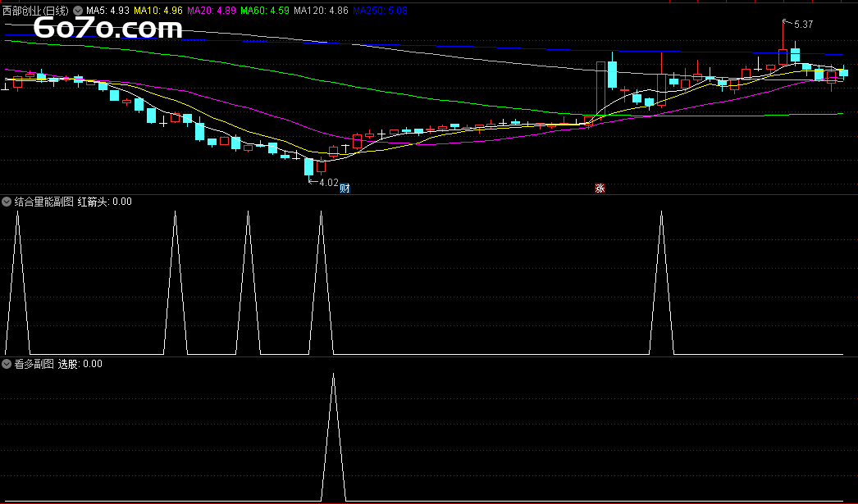
Task: Select the high price label 5.37
Action: 803,25
